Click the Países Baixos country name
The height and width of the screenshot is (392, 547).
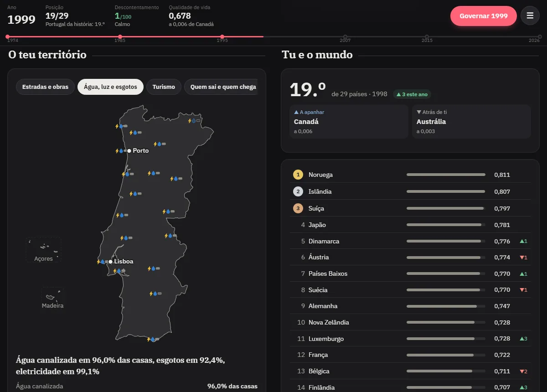(328, 274)
